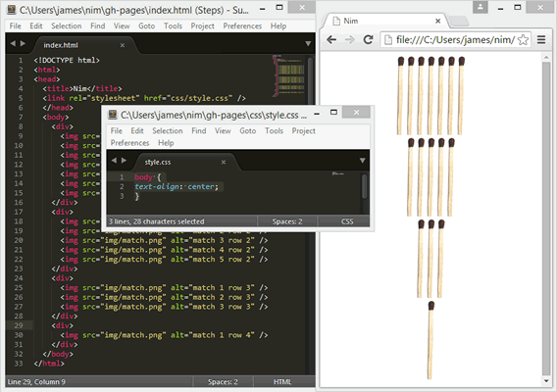Viewport: 557px width, 392px height.
Task: Go to previous tab in style.css window
Action: click(x=114, y=160)
